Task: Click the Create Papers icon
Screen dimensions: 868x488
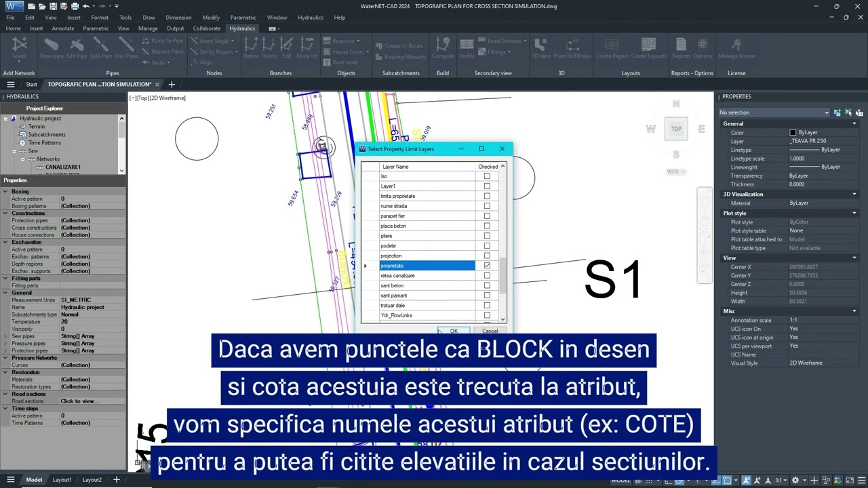Action: click(612, 47)
